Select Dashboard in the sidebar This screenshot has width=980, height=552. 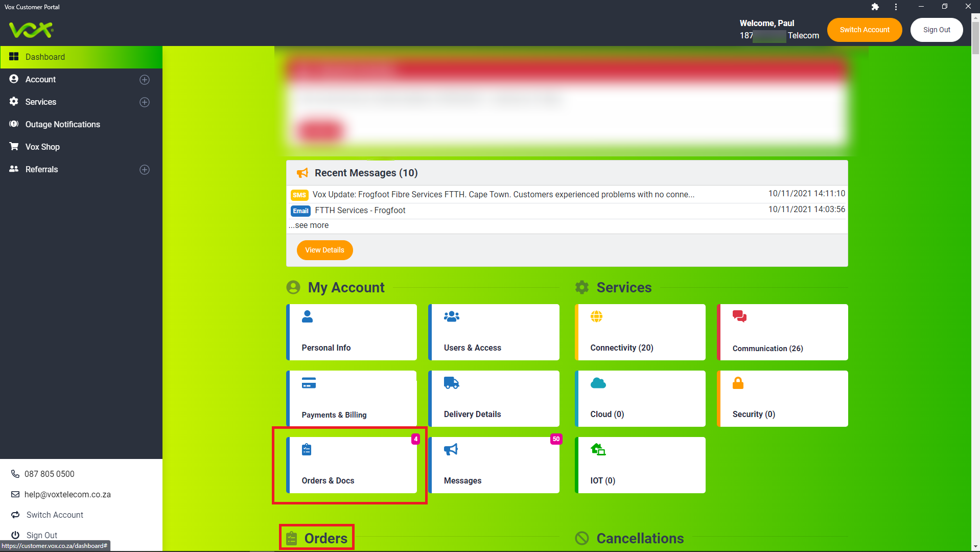[x=81, y=57]
